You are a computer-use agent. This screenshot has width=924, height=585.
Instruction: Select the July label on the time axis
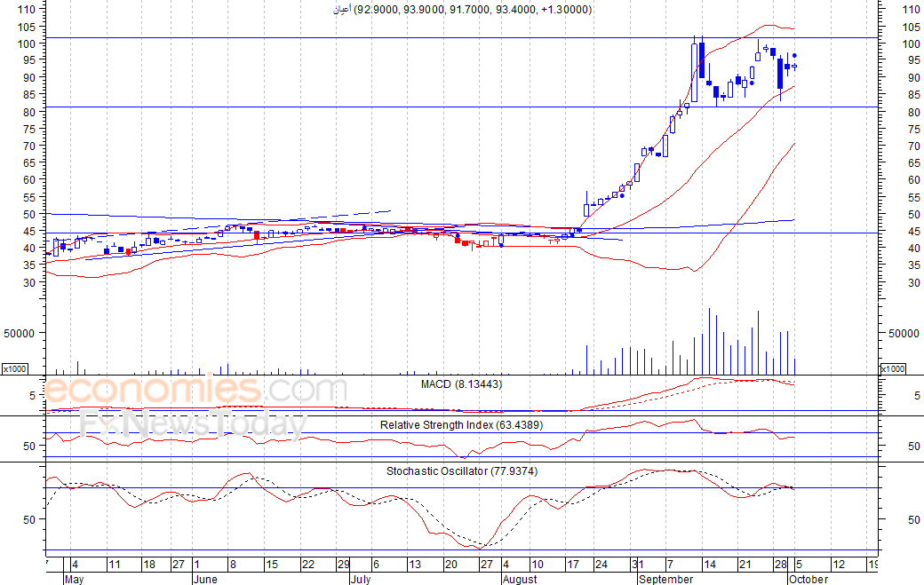[360, 579]
